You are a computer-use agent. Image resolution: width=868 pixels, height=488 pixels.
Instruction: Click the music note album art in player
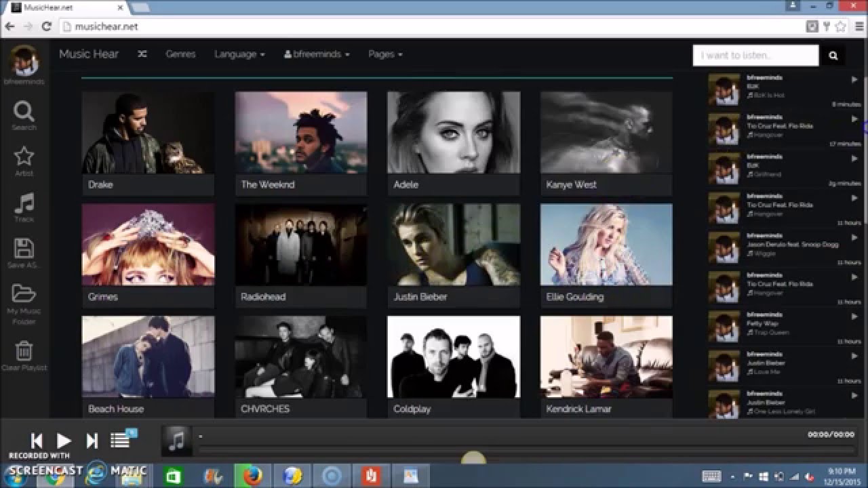tap(176, 441)
